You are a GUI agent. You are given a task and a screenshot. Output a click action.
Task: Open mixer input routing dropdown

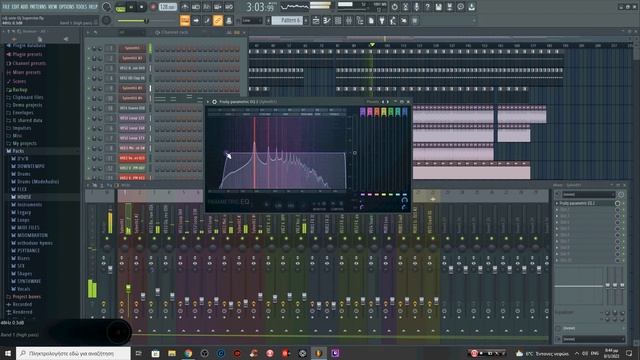coord(588,194)
